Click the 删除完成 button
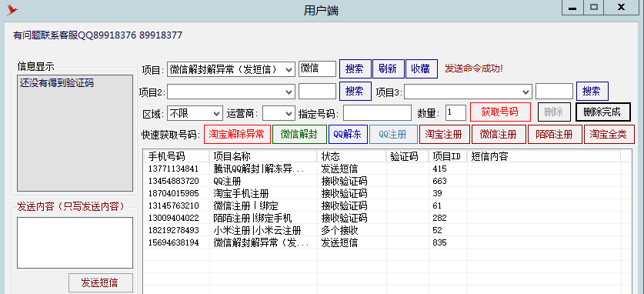This screenshot has height=294, width=644. [602, 112]
